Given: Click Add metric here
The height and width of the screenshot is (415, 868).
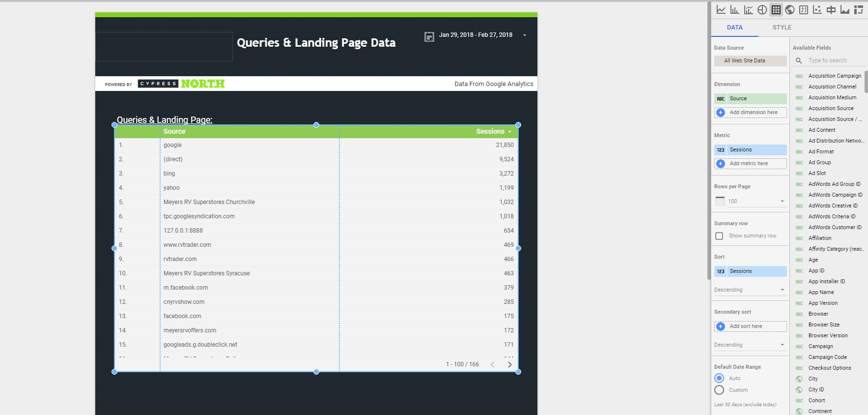Looking at the screenshot, I should tap(751, 164).
